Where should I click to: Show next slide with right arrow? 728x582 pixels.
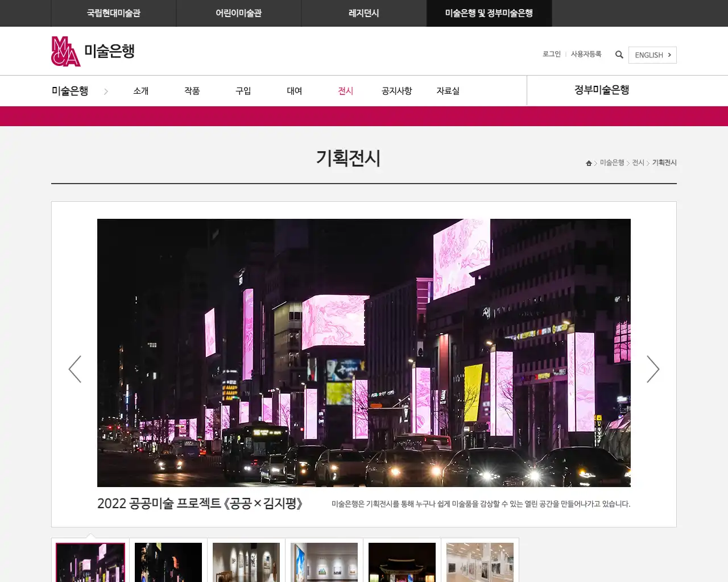coord(653,369)
